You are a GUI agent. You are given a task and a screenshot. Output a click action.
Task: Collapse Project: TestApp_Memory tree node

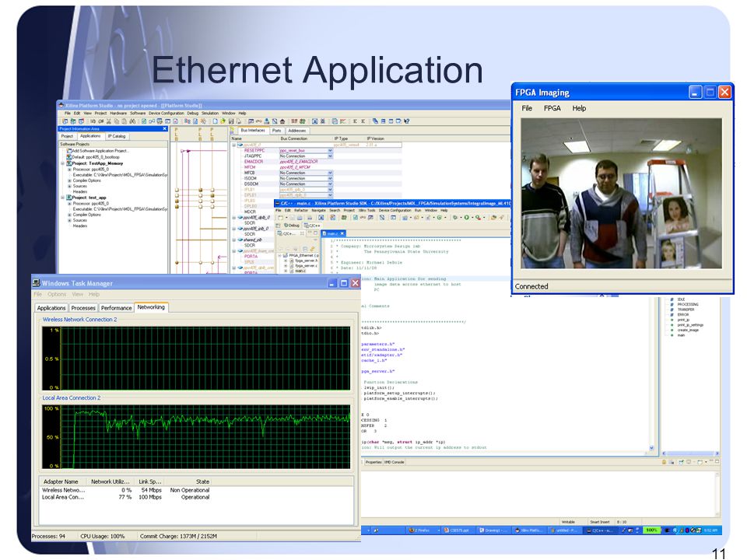[62, 163]
